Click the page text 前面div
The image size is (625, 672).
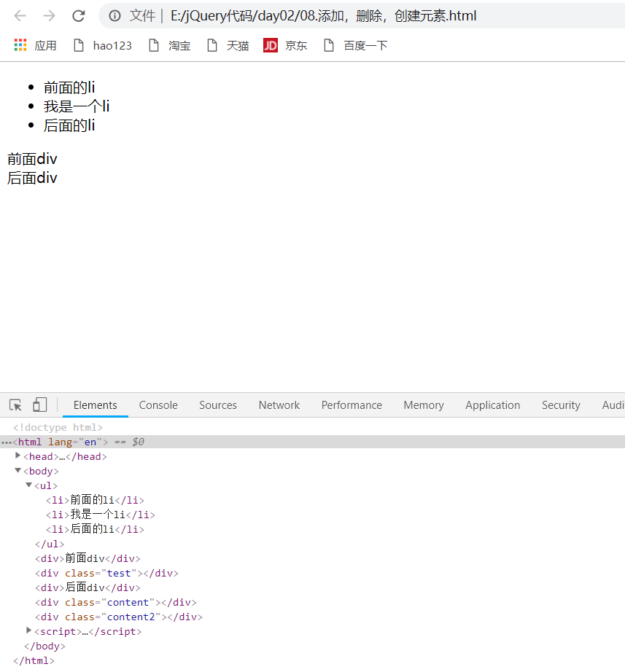(x=32, y=159)
